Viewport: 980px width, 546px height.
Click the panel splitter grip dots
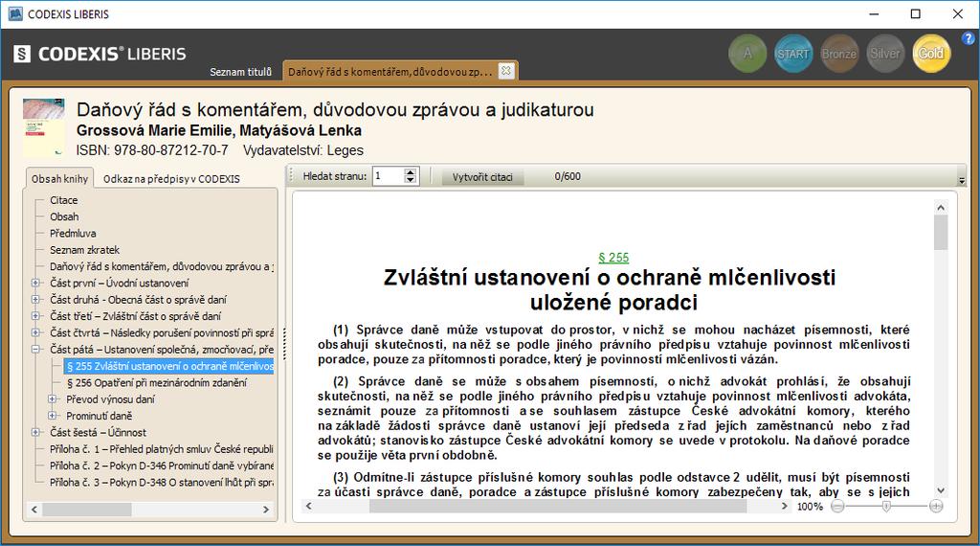(284, 344)
